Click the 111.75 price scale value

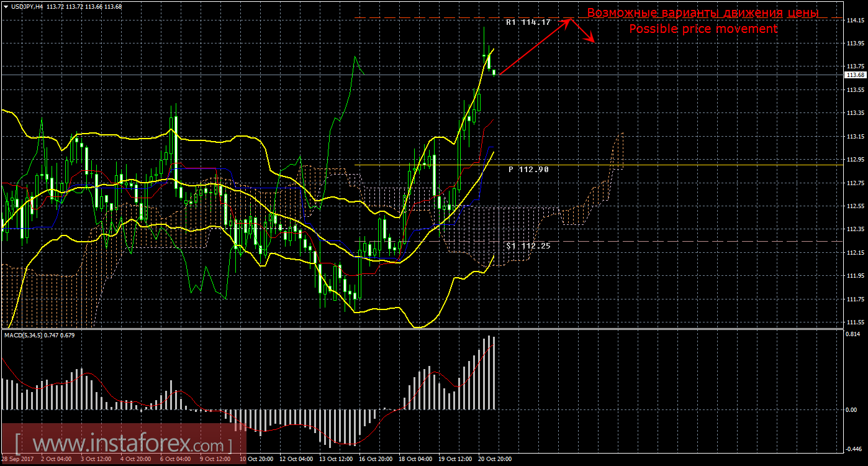point(856,299)
